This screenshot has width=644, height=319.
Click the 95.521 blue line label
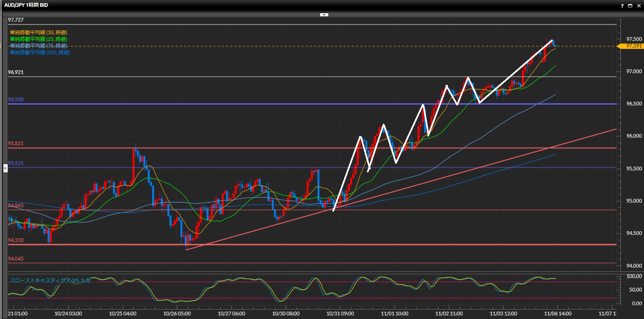coord(16,163)
